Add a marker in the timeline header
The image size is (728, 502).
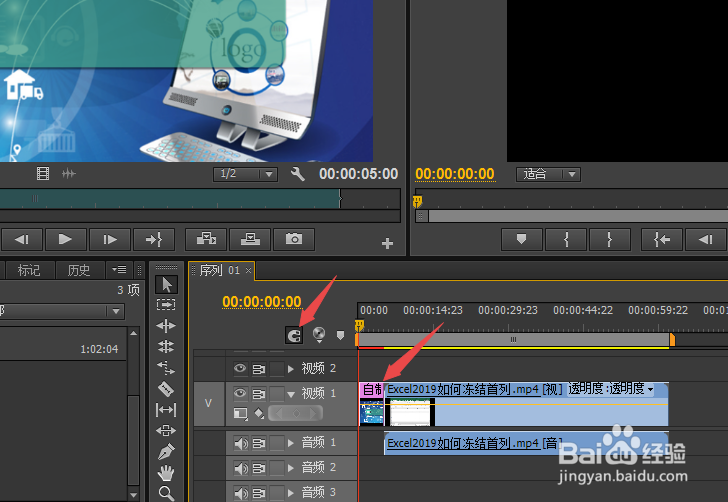pyautogui.click(x=340, y=335)
